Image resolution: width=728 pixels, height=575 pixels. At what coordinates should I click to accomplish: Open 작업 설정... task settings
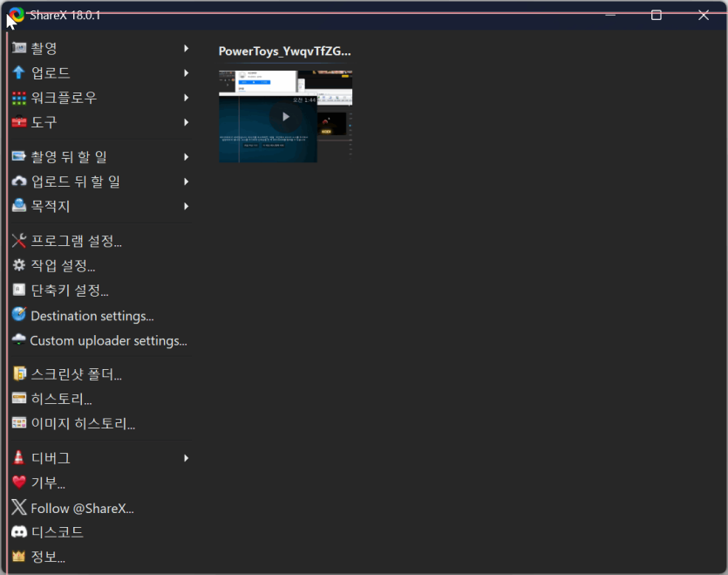pos(101,265)
